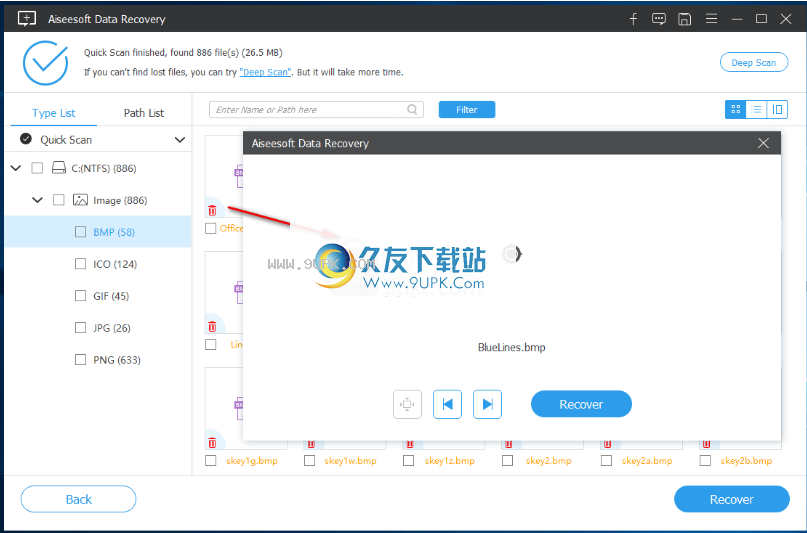This screenshot has width=807, height=533.
Task: Click the skey2.bmp file name
Action: coord(549,460)
